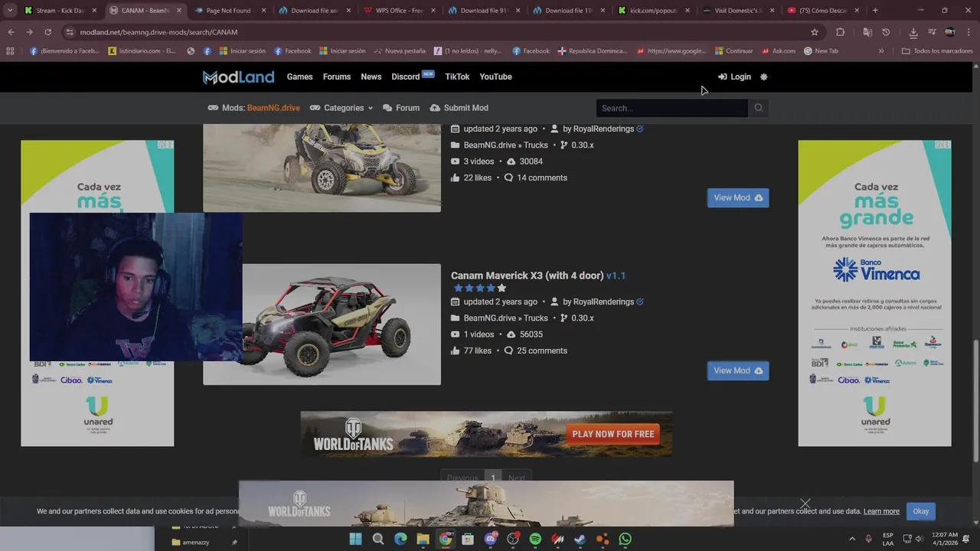The width and height of the screenshot is (980, 551).
Task: Open the TikTok menu item
Action: [457, 77]
